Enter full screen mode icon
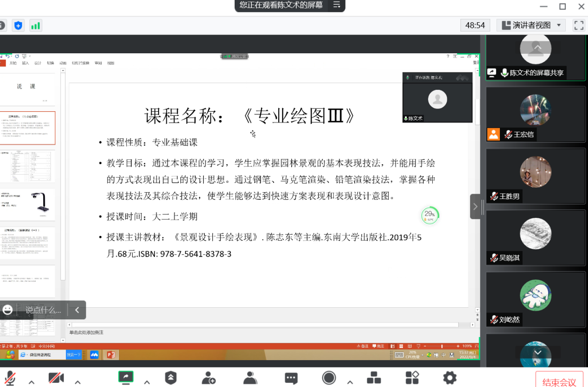Image resolution: width=588 pixels, height=387 pixels. click(578, 25)
